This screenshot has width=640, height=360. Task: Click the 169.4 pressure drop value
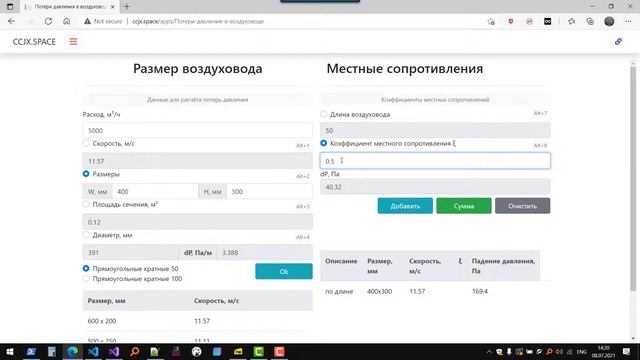tap(480, 291)
